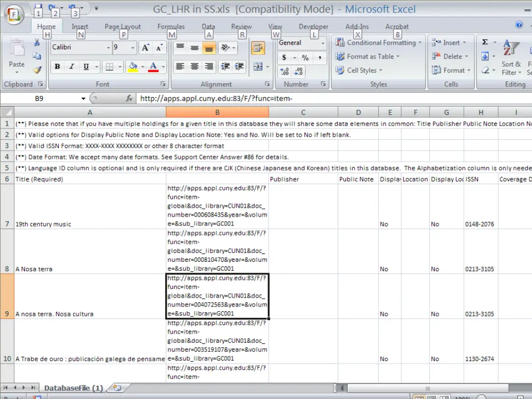The width and height of the screenshot is (532, 399).
Task: Click the Select All corner button
Action: [7, 112]
